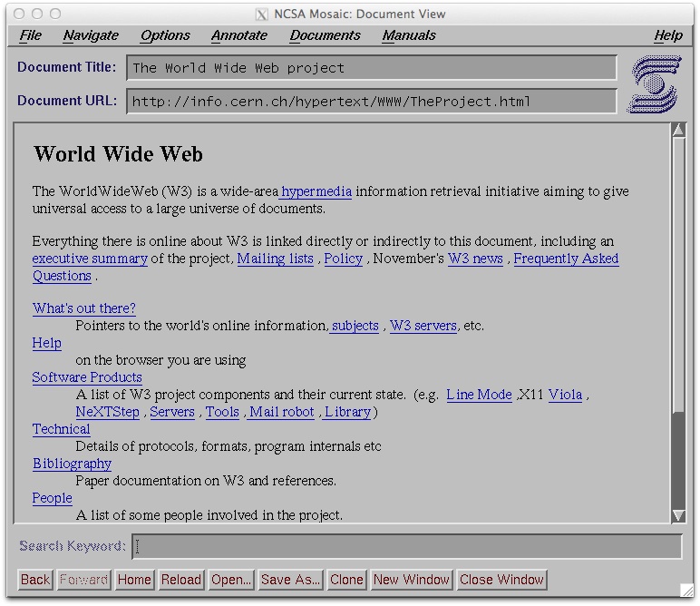The image size is (700, 606).
Task: Click the Open... button
Action: (x=231, y=580)
